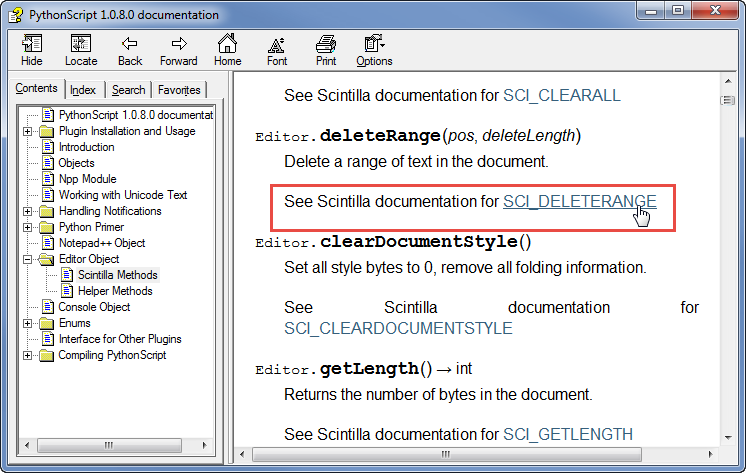Viewport: 746px width, 473px height.
Task: Select the Objects topic
Action: point(76,163)
